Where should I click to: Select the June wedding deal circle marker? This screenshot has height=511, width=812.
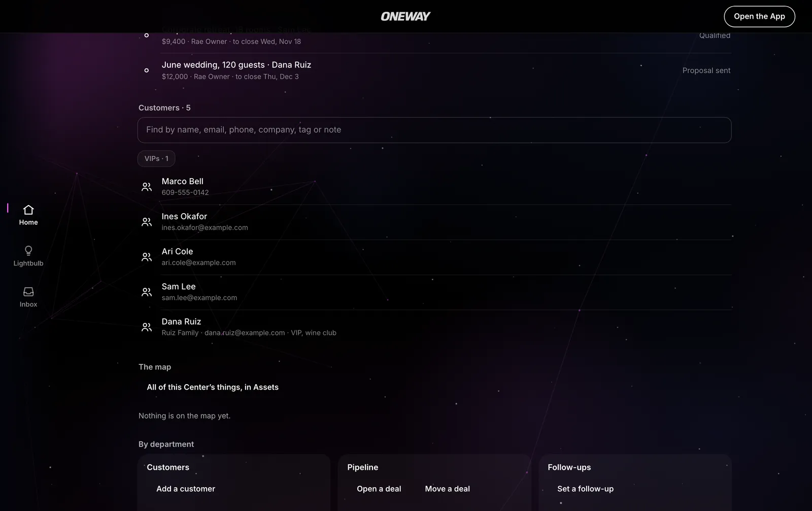point(147,70)
